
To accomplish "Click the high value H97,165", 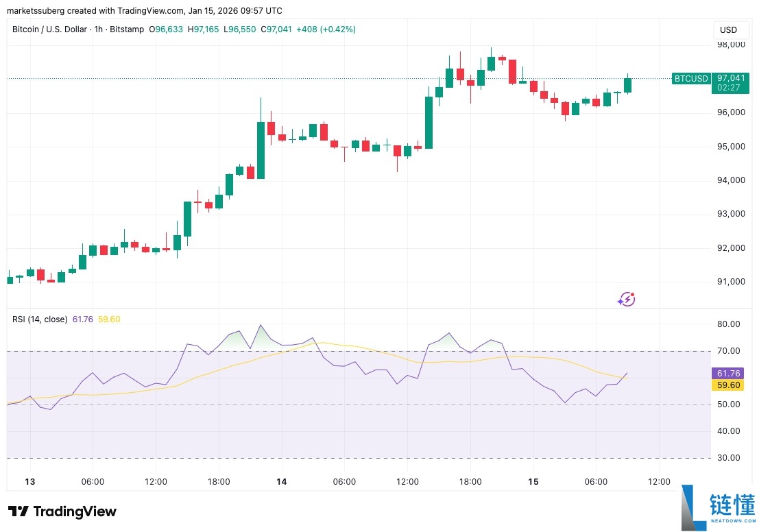I will [204, 29].
